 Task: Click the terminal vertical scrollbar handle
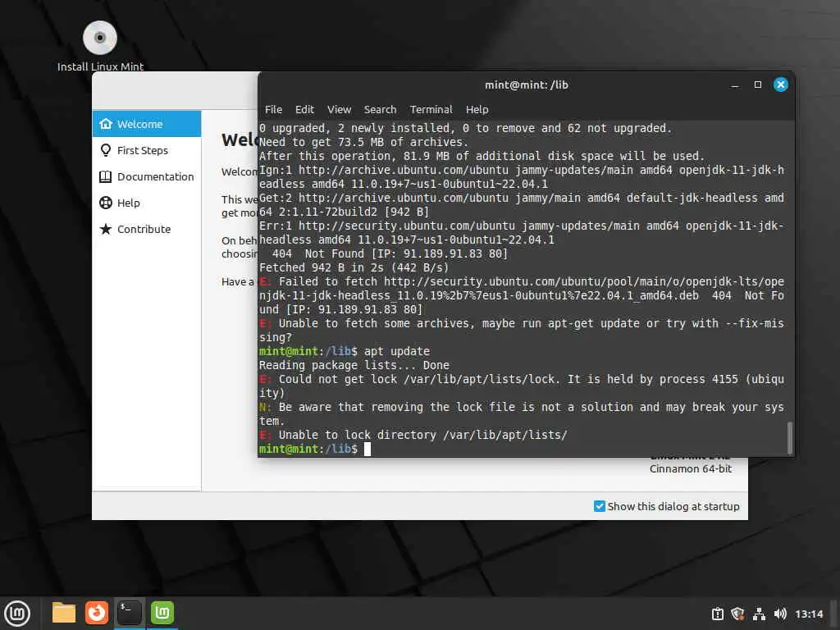pos(790,437)
